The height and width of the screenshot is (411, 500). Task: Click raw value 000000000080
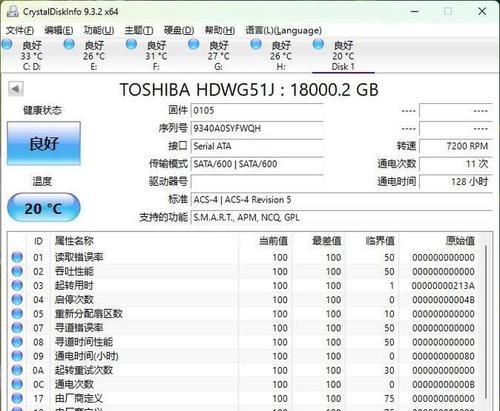click(x=443, y=356)
